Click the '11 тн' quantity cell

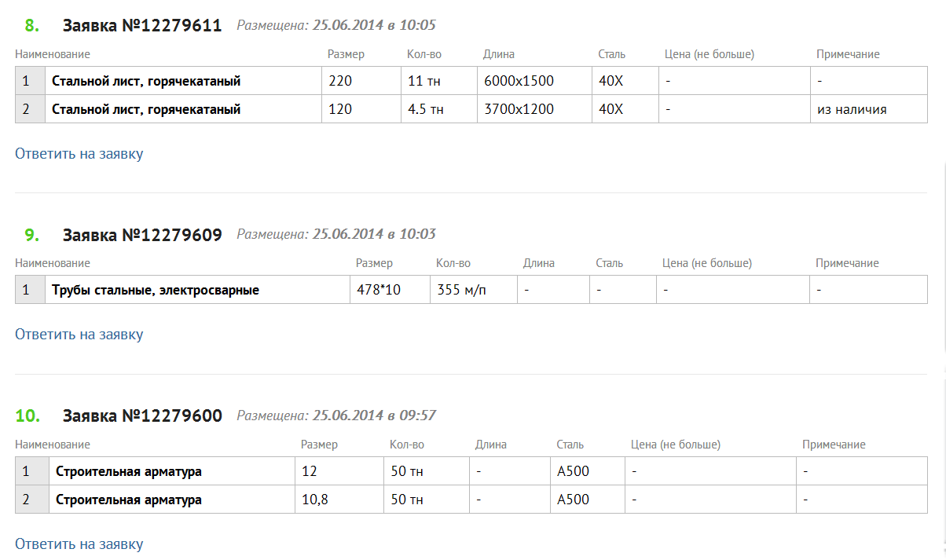(x=425, y=82)
